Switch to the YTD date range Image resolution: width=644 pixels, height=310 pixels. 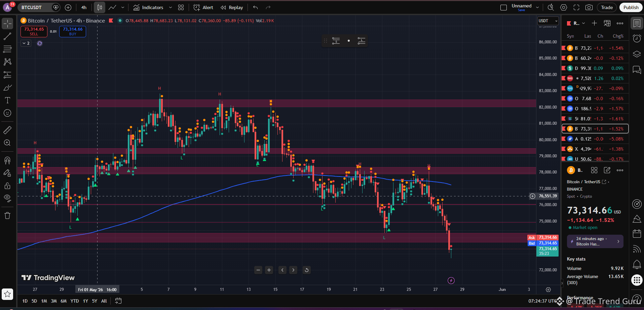(75, 301)
